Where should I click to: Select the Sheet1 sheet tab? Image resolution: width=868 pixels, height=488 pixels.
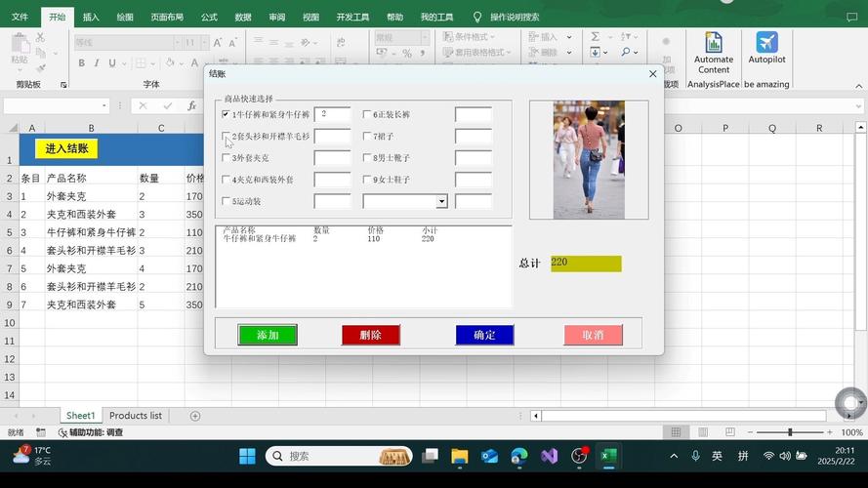tap(81, 416)
